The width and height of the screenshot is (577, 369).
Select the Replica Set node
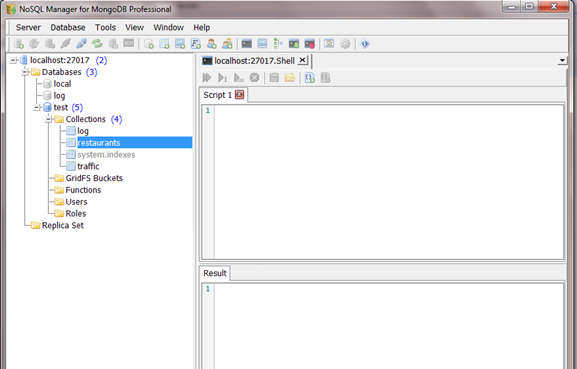click(x=63, y=225)
